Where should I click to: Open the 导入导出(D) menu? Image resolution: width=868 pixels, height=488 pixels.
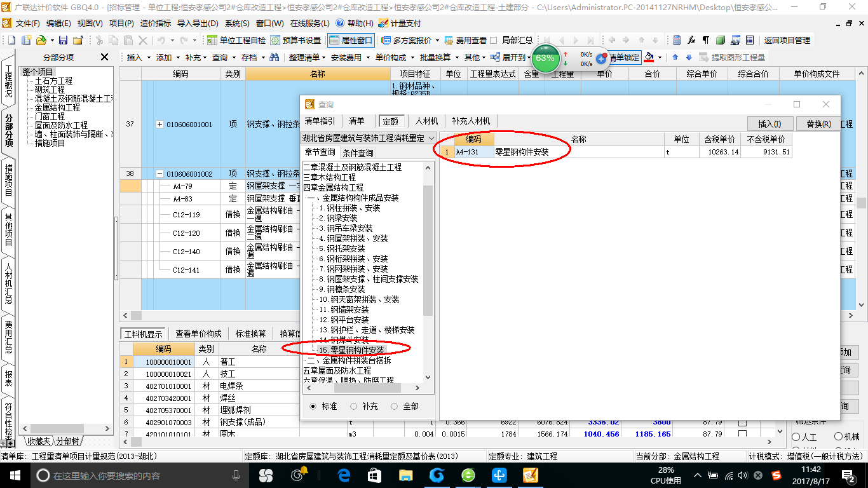(198, 23)
